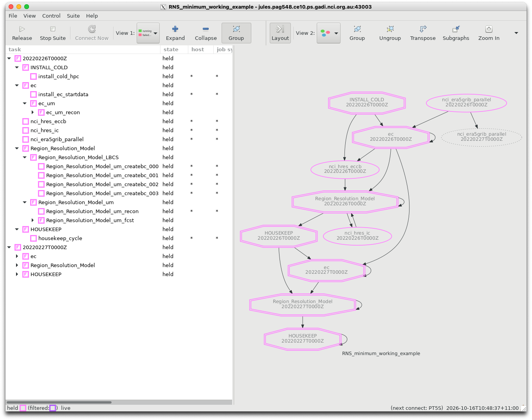Open the Help menu
532x420 pixels.
(92, 16)
